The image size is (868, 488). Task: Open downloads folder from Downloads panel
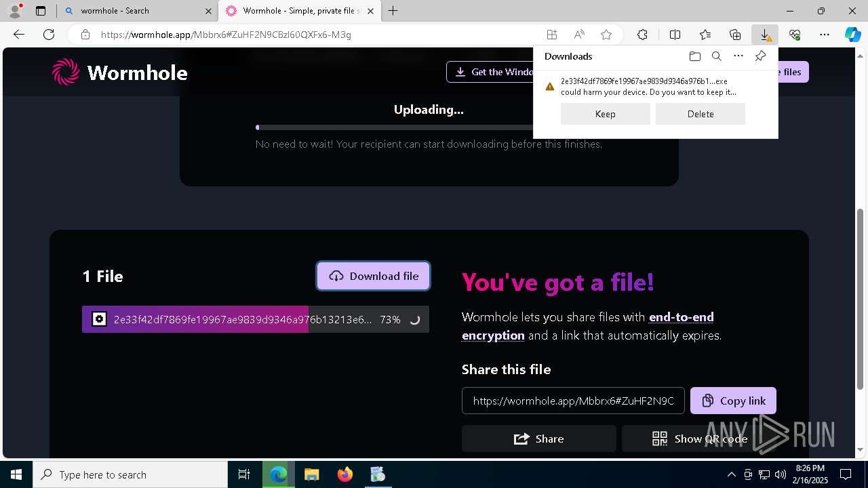[695, 56]
